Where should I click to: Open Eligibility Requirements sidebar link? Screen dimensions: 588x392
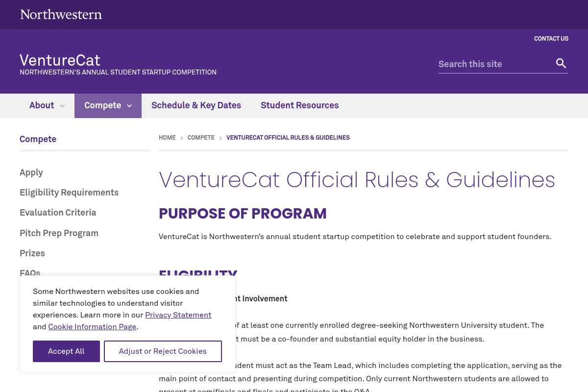[x=69, y=193]
